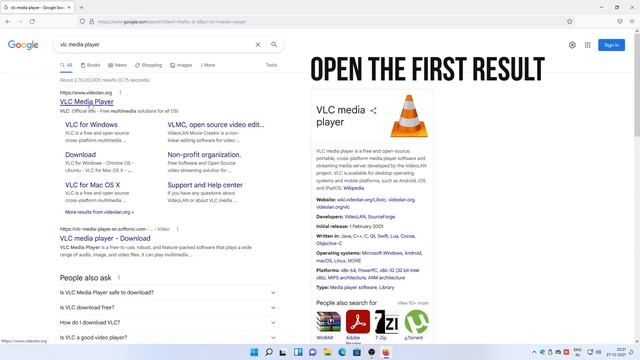Open Windows Start menu on taskbar
This screenshot has height=360, width=640.
pyautogui.click(x=254, y=352)
